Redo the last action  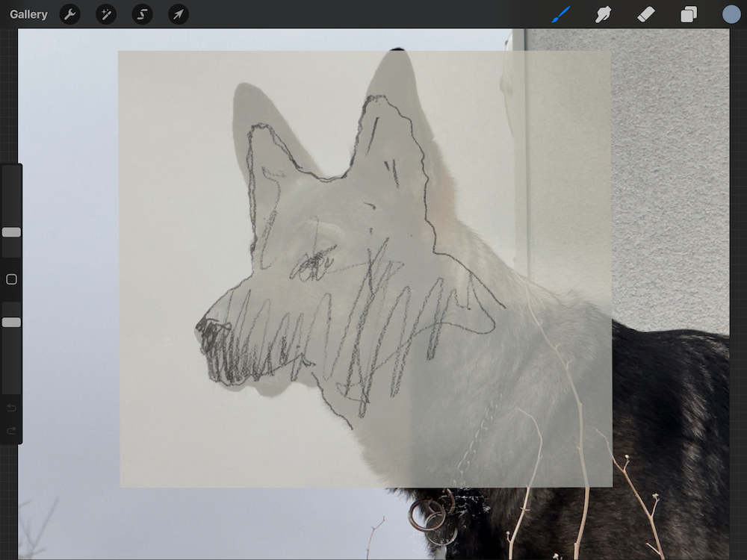point(11,431)
